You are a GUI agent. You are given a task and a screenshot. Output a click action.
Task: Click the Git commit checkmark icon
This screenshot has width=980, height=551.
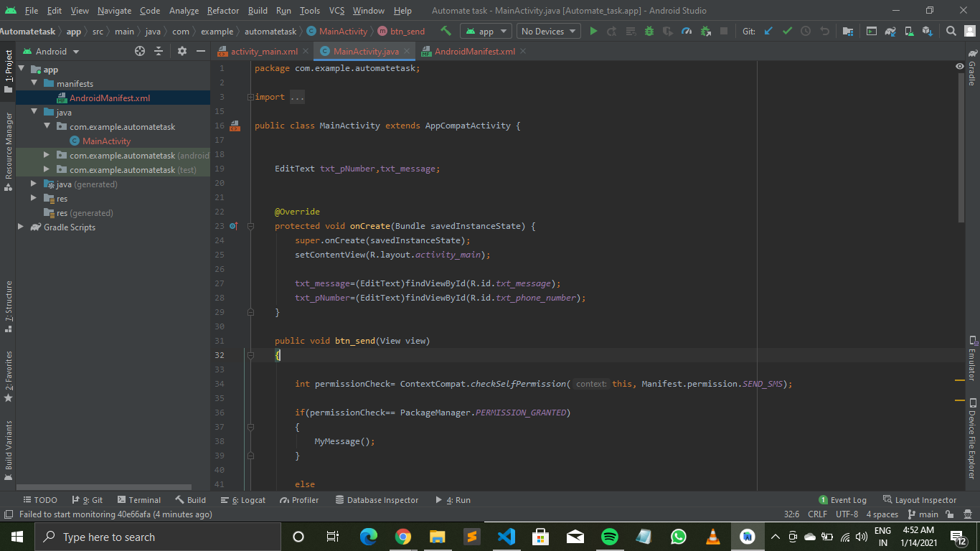(x=787, y=32)
